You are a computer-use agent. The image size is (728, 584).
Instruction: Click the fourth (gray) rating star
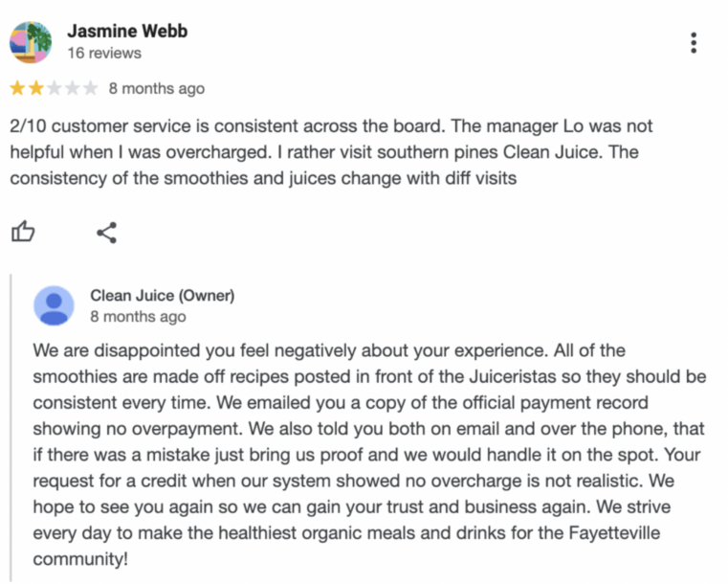pyautogui.click(x=72, y=89)
